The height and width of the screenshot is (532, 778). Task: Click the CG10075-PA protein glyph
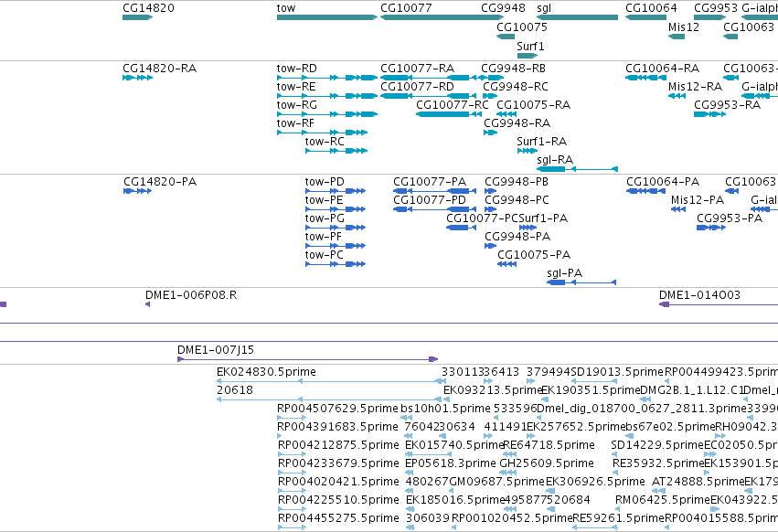click(x=506, y=264)
